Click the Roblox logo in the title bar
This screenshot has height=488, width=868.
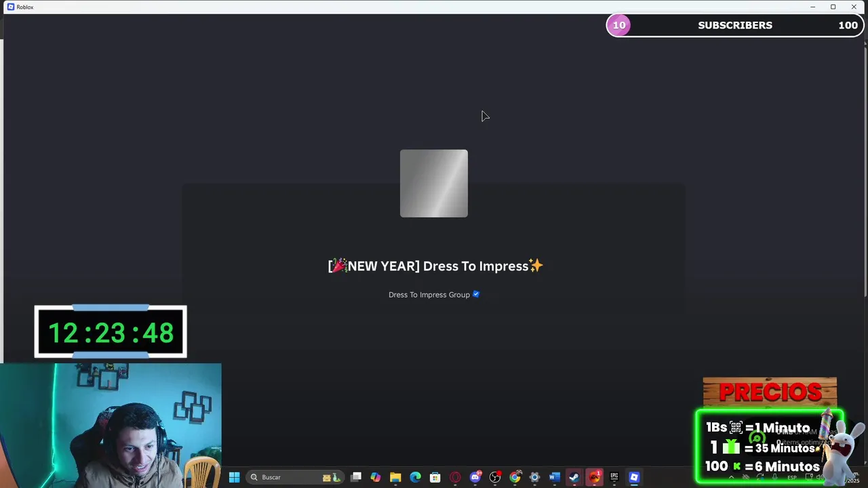[x=11, y=7]
